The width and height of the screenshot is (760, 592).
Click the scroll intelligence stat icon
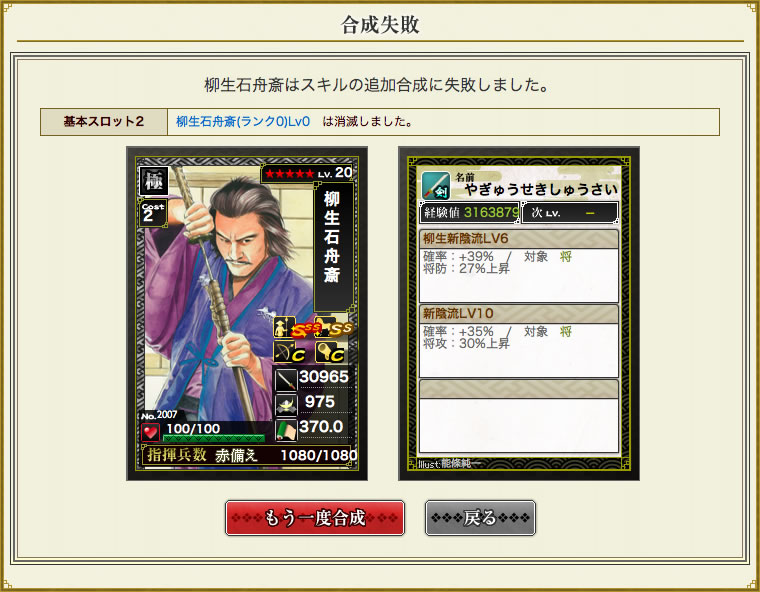285,430
